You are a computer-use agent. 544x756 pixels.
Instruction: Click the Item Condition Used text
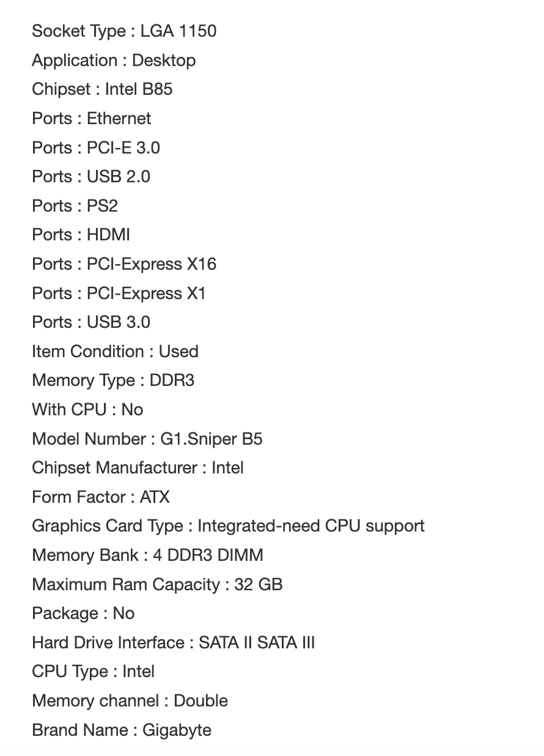(115, 352)
